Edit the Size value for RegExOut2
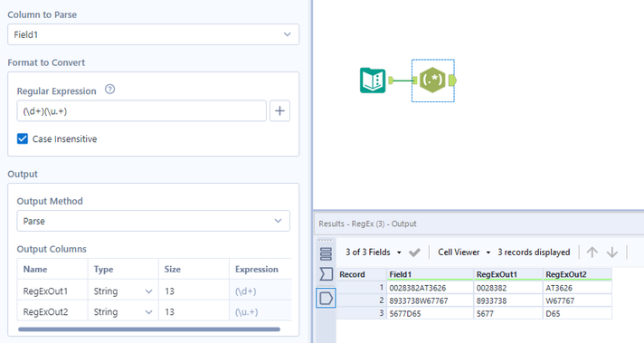 pos(194,312)
